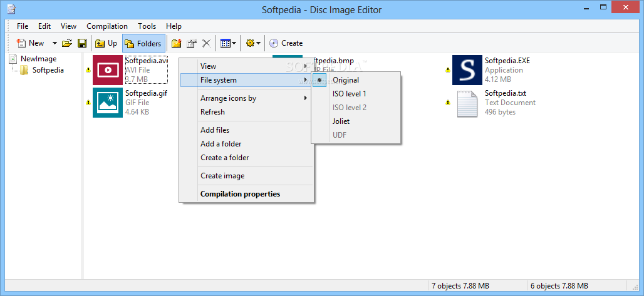644x296 pixels.
Task: Click the Softpedia.txt file name label
Action: click(x=505, y=93)
